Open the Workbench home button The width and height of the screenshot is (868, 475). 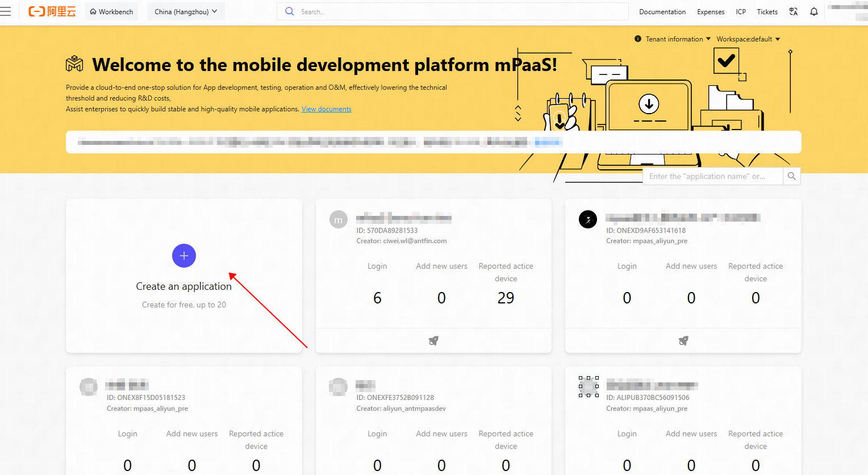(111, 11)
